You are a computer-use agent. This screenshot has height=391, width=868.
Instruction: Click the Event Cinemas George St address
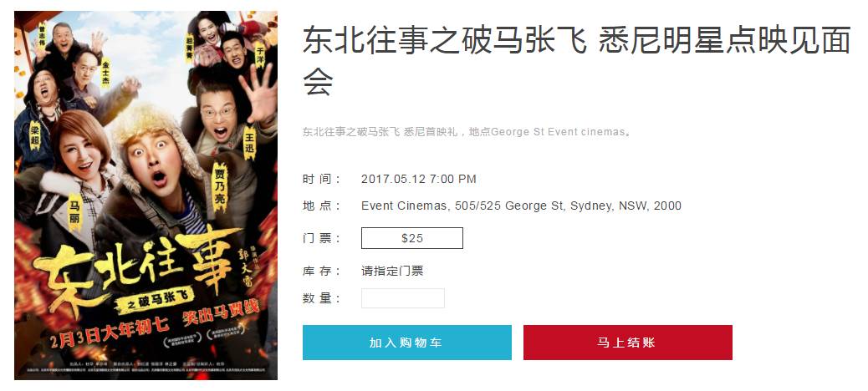coord(521,206)
